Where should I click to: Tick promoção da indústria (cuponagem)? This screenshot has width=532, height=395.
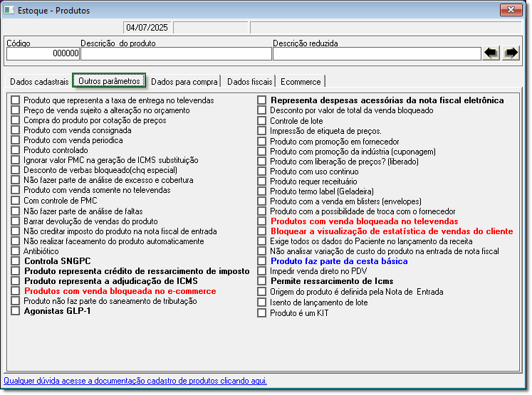tap(261, 151)
